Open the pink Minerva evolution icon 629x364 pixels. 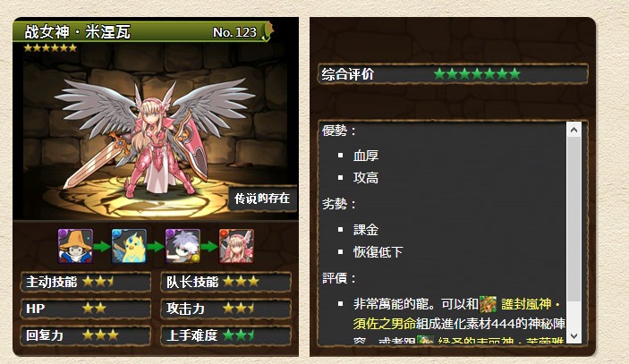pos(236,246)
